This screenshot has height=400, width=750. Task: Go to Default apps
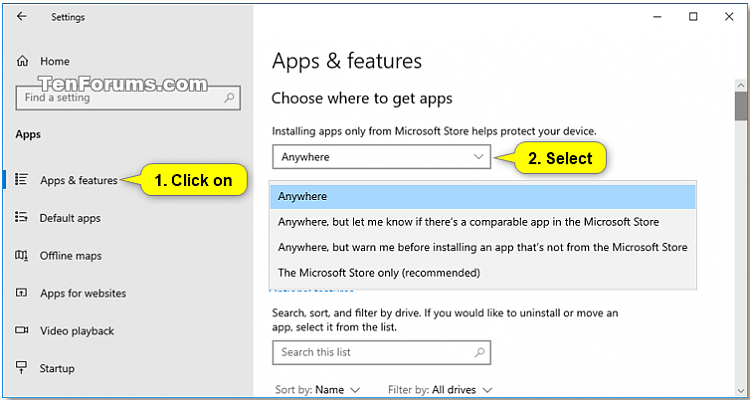point(70,218)
